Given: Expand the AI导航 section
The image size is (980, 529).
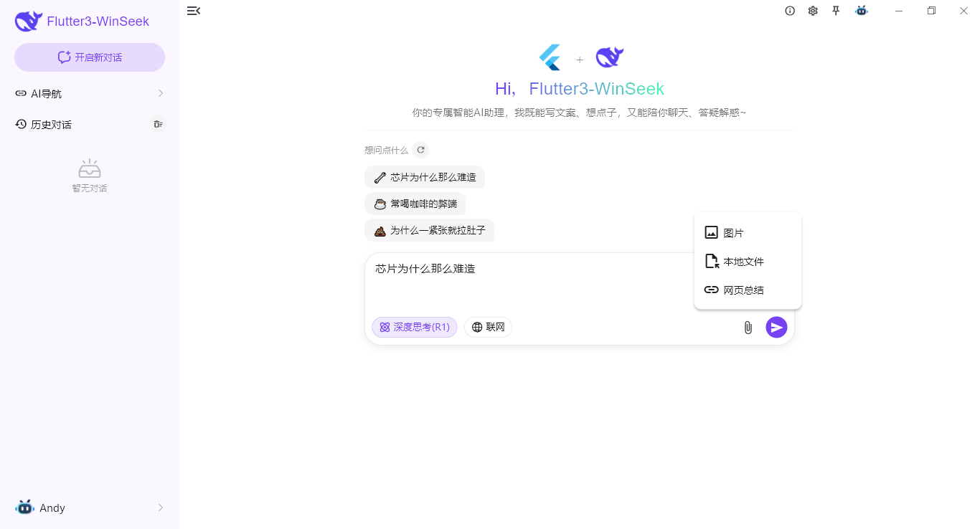Looking at the screenshot, I should click(x=90, y=93).
